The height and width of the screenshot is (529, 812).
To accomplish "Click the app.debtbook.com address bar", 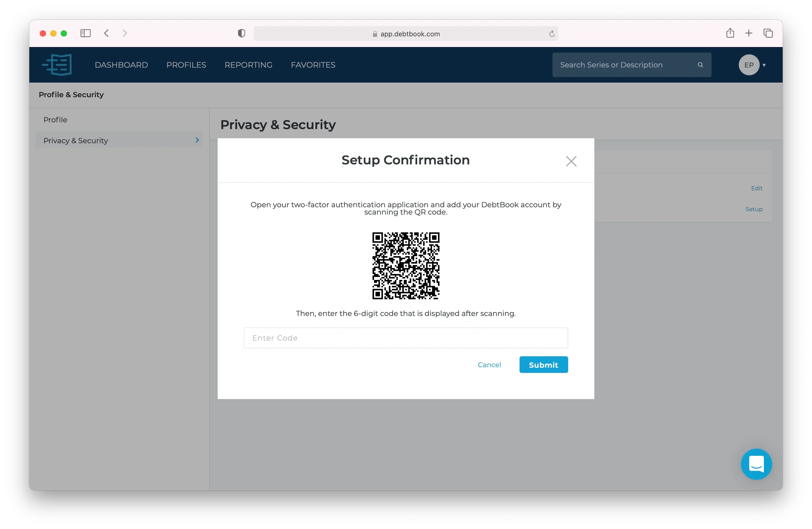I will coord(406,33).
